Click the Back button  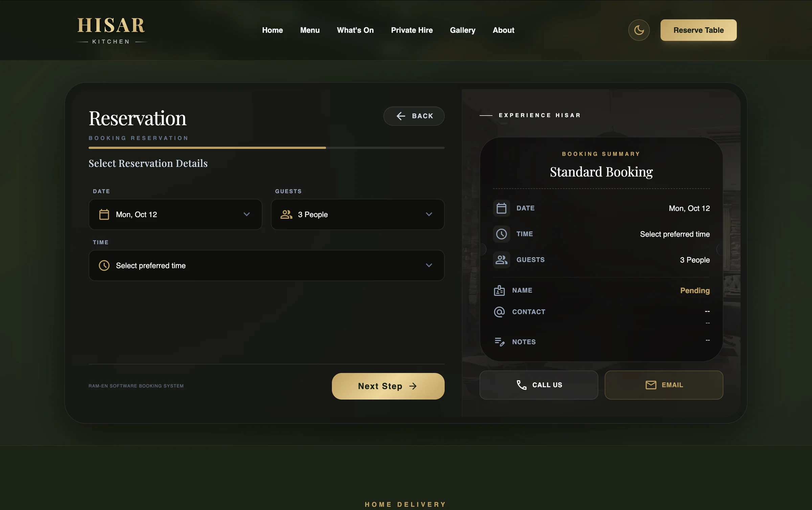pyautogui.click(x=414, y=116)
